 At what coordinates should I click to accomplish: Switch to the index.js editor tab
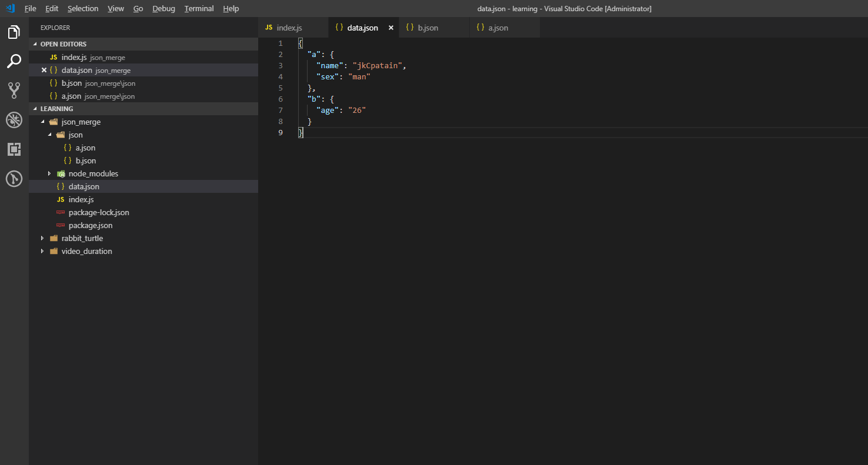(289, 28)
